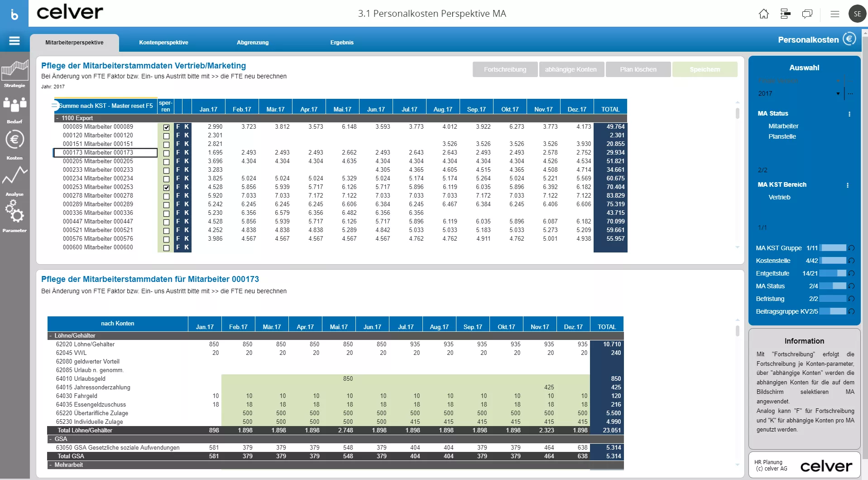Open the SE user profile avatar

tap(857, 14)
